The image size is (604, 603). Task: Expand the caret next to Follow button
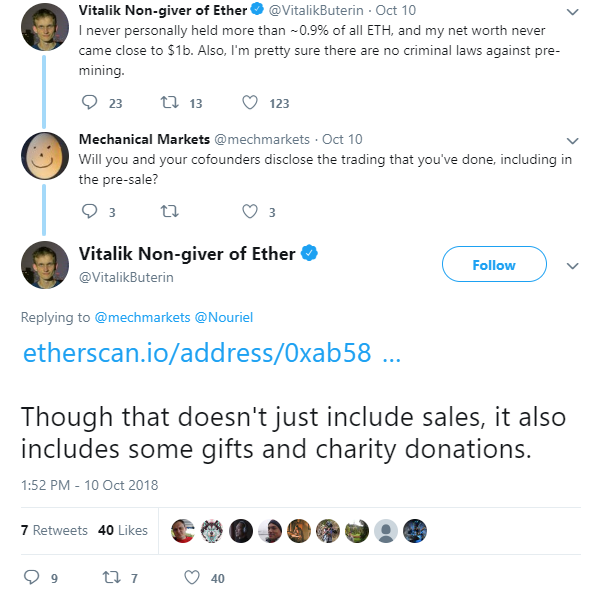(x=573, y=265)
